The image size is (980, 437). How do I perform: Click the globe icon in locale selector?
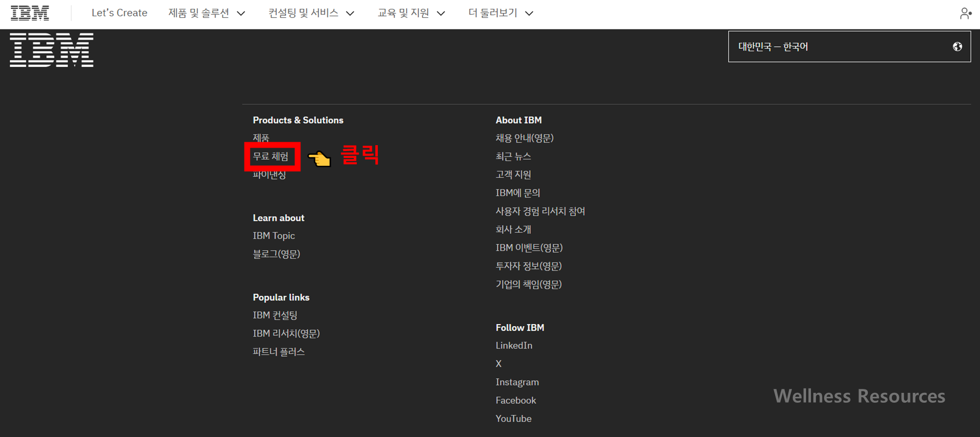(957, 47)
